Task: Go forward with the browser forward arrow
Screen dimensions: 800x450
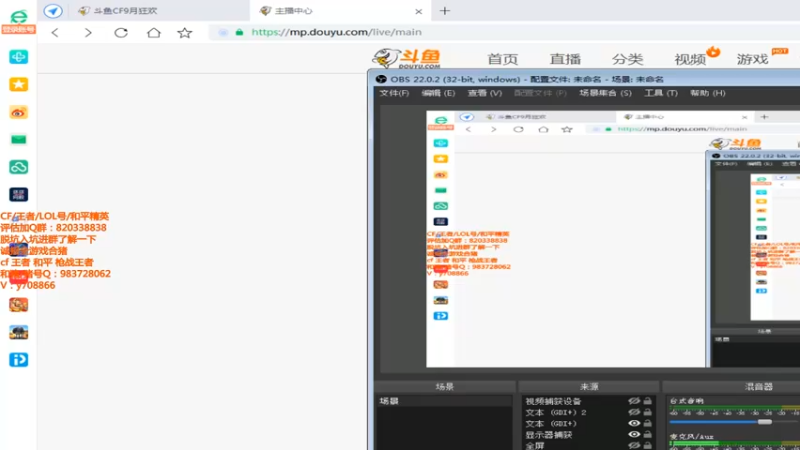Action: [x=88, y=33]
